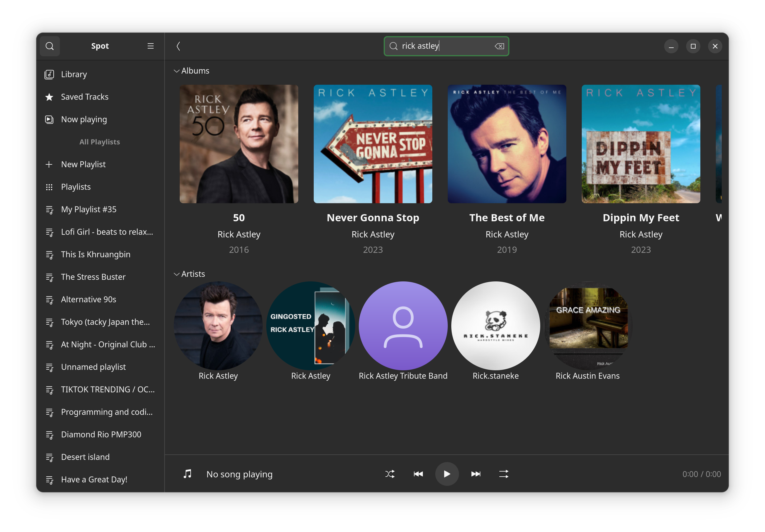Viewport: 765px width, 532px height.
Task: Clear the search field with backspace icon
Action: (499, 46)
